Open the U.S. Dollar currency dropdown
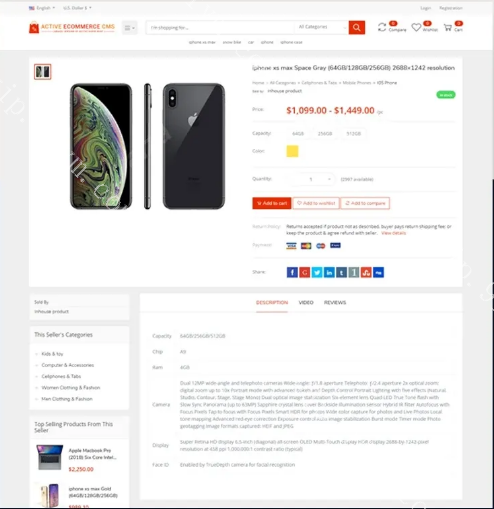The height and width of the screenshot is (509, 494). (x=77, y=8)
